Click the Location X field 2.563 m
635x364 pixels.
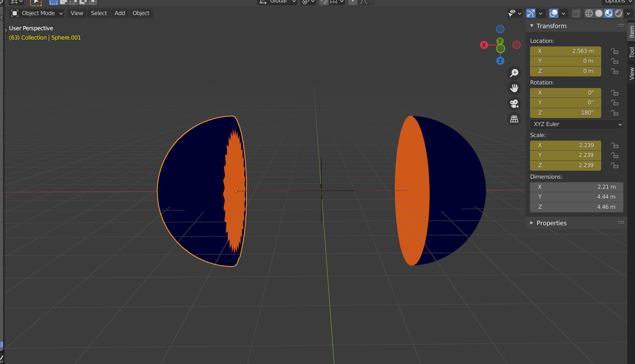(566, 51)
